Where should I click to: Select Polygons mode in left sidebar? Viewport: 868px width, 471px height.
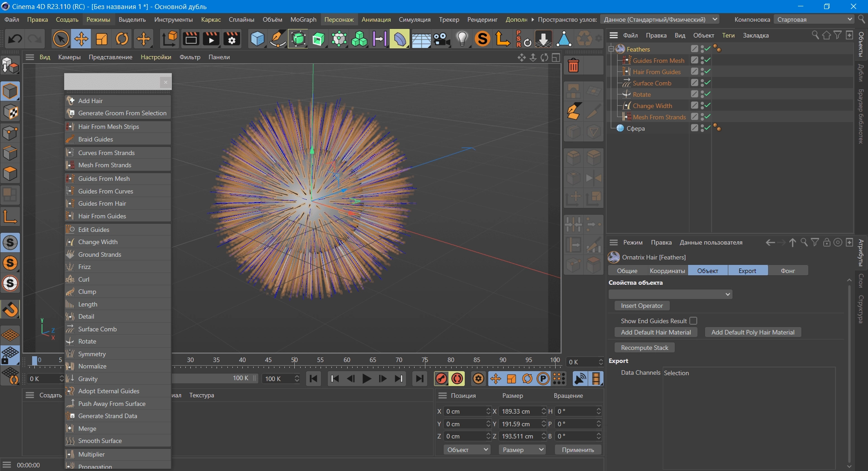pos(10,174)
